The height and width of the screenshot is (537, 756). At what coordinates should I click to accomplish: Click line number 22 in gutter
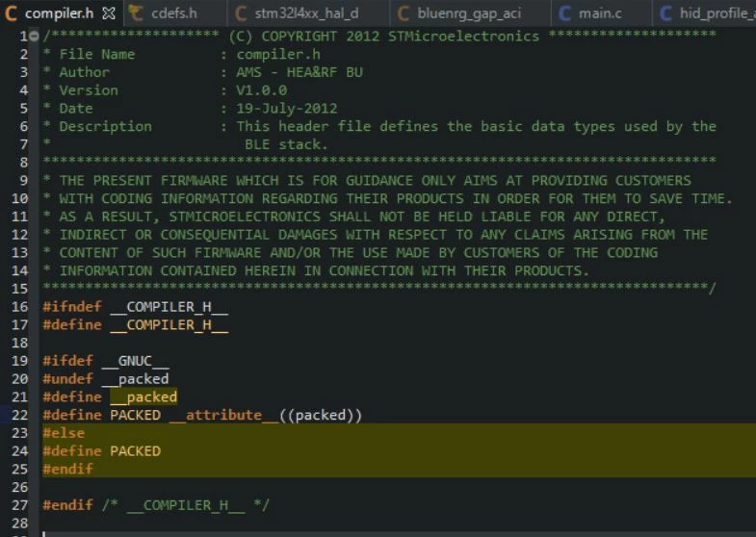coord(20,415)
